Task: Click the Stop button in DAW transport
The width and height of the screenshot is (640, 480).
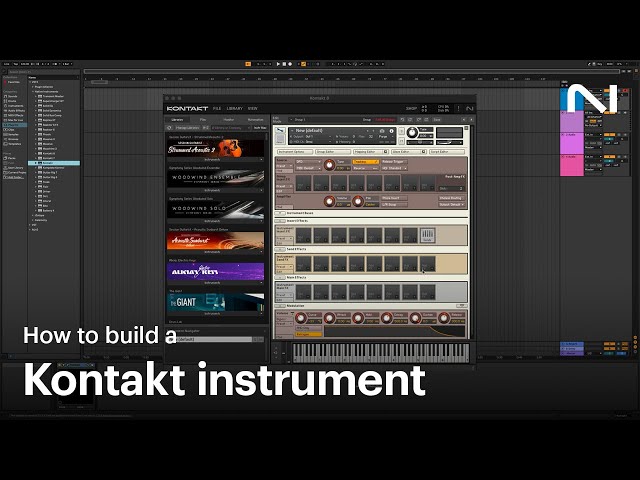Action: pyautogui.click(x=284, y=64)
